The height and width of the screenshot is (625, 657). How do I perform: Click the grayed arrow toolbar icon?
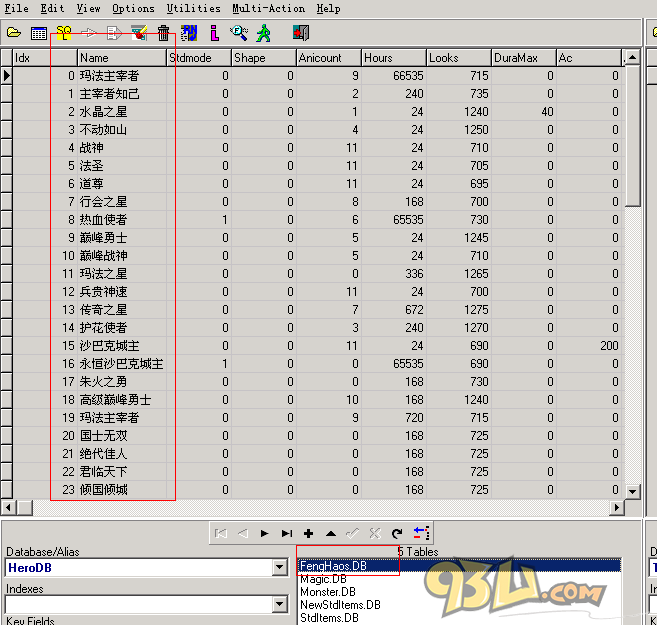pyautogui.click(x=88, y=33)
